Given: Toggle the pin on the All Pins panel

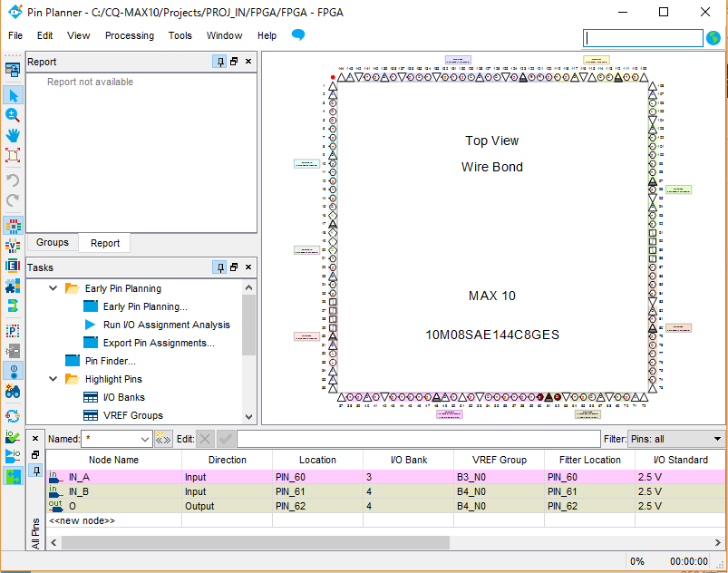Looking at the screenshot, I should pos(35,471).
